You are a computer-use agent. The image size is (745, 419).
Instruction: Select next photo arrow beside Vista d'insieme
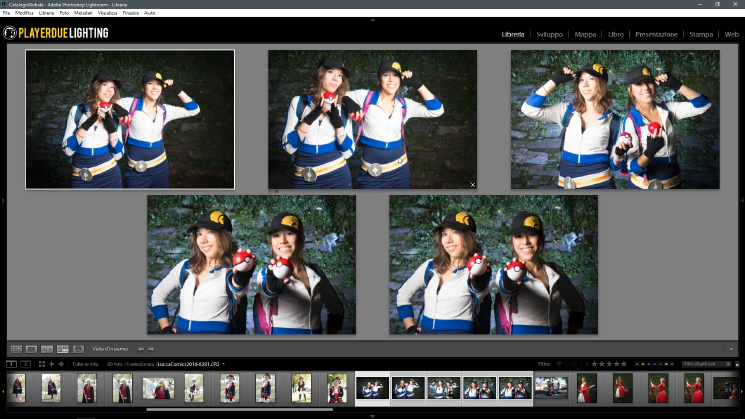pyautogui.click(x=151, y=349)
